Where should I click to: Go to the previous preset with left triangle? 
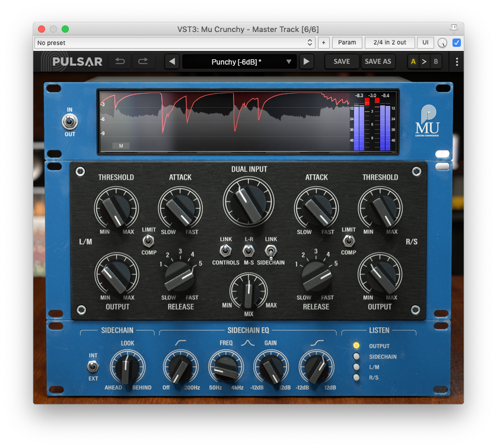172,62
